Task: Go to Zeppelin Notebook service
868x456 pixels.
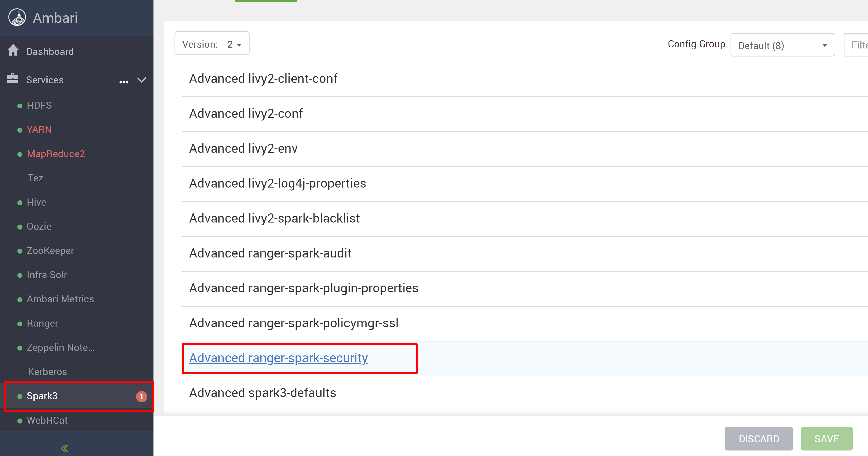Action: tap(60, 347)
